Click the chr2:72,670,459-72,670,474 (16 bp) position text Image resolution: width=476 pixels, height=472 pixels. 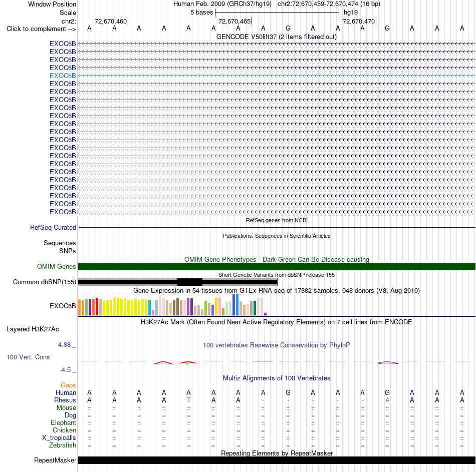pyautogui.click(x=329, y=4)
